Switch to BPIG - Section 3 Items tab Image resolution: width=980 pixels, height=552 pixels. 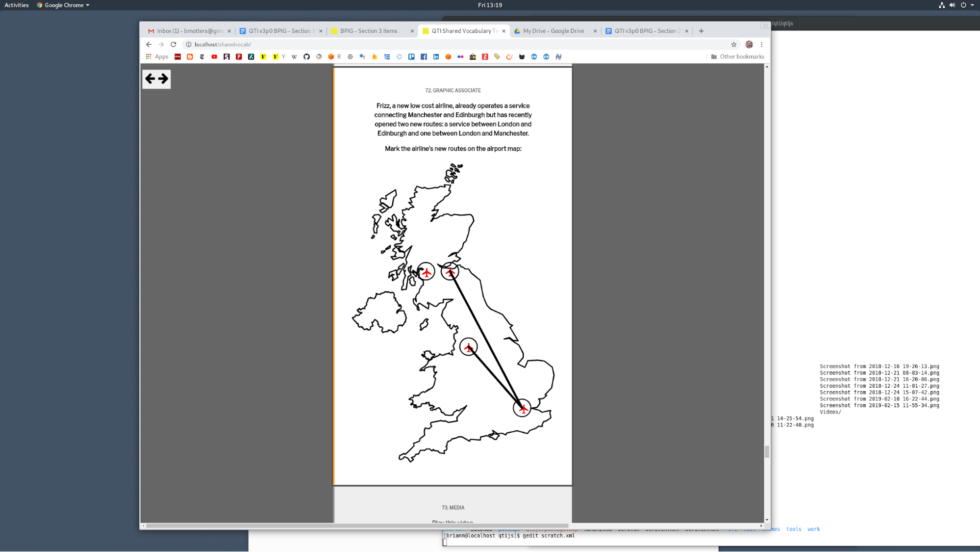click(368, 31)
